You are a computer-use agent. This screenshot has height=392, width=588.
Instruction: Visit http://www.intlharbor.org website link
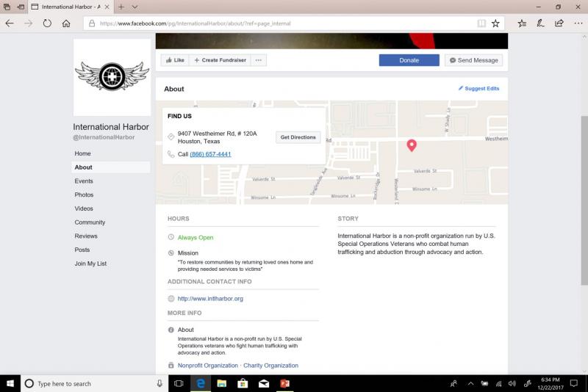[210, 298]
